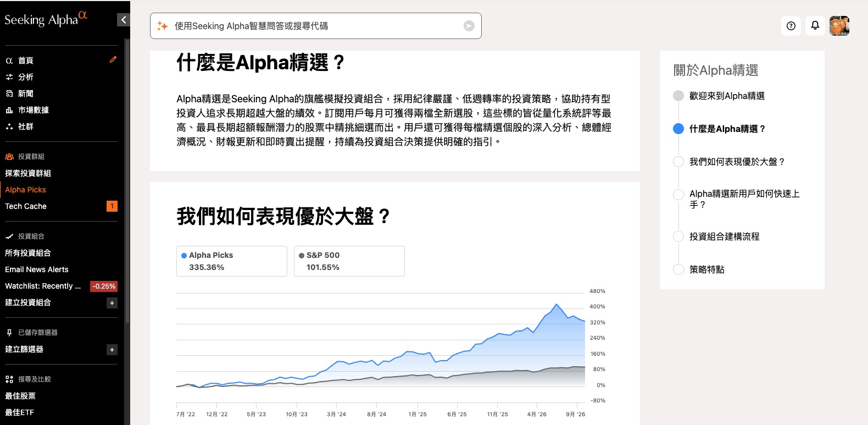Click the 10月 '23 axis label

297,414
